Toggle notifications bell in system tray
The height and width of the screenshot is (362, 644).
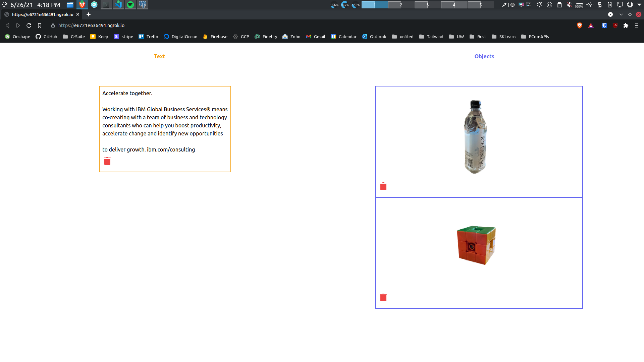pos(539,5)
